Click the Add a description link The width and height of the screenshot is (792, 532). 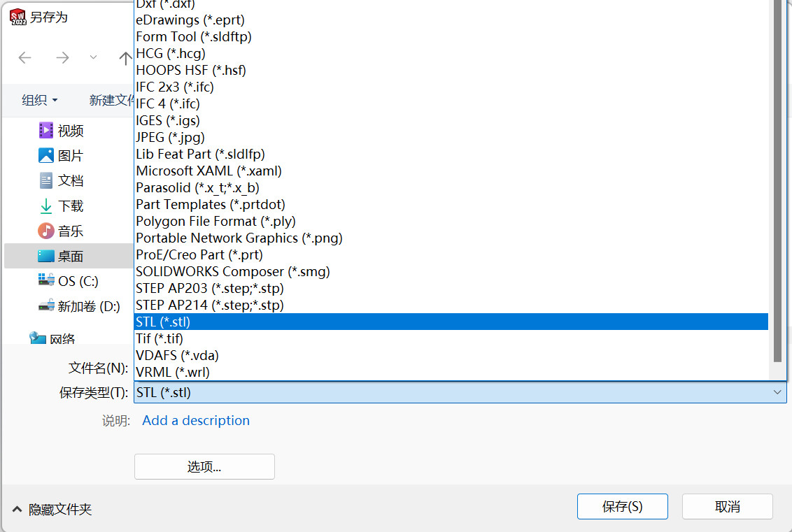[x=196, y=420]
